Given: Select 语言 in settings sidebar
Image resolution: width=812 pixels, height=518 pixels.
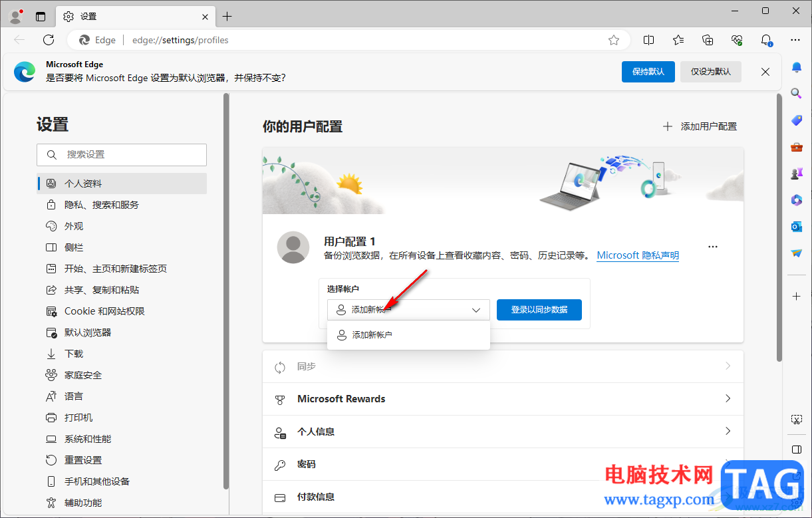Looking at the screenshot, I should [x=122, y=396].
